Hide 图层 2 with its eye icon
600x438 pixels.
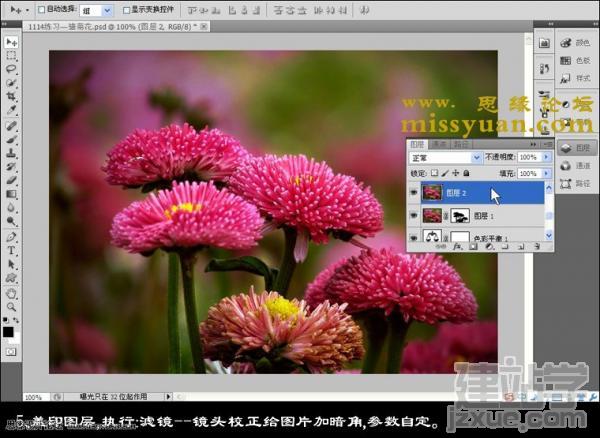click(x=414, y=193)
